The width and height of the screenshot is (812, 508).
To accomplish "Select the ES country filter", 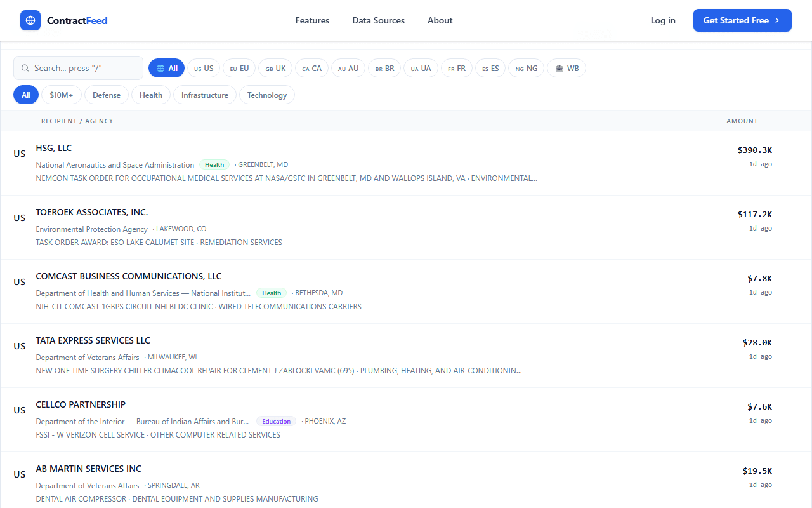I will (490, 68).
